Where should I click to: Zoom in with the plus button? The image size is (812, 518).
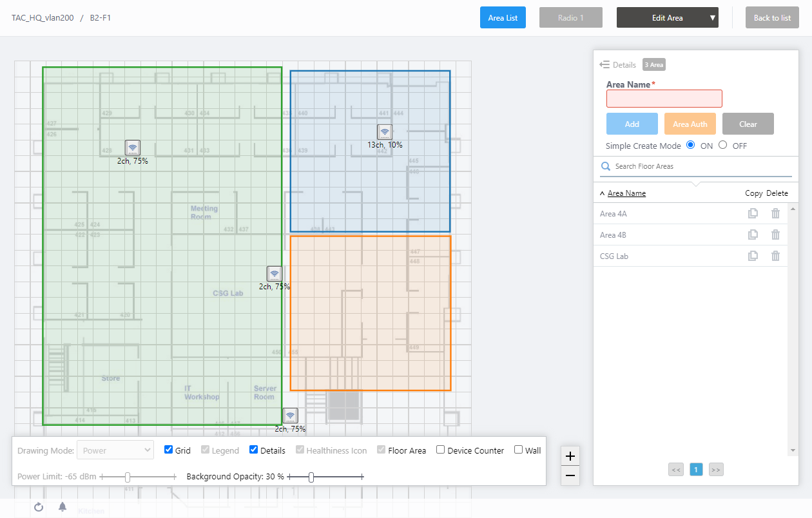[x=570, y=456]
